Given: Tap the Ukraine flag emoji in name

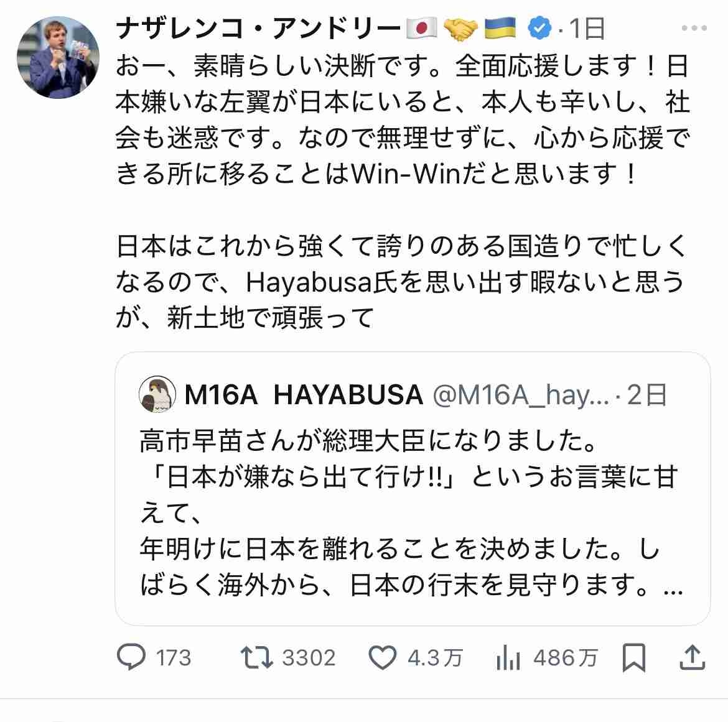Looking at the screenshot, I should pos(500,29).
